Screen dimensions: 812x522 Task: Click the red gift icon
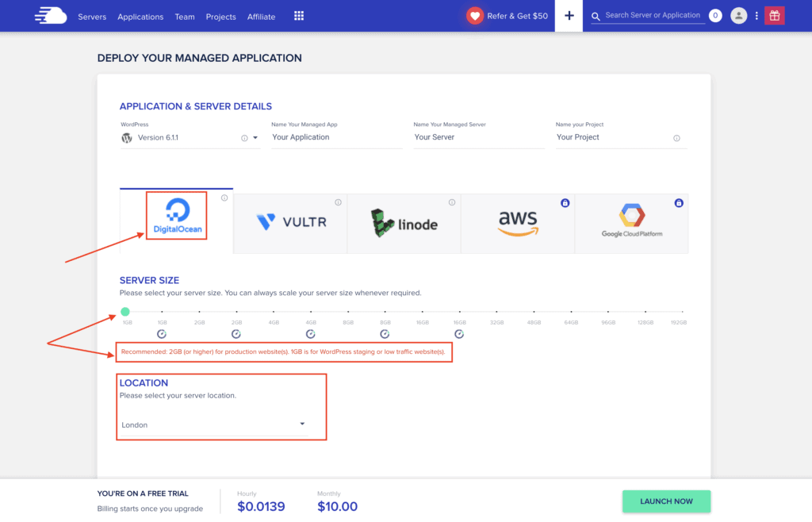pyautogui.click(x=774, y=16)
